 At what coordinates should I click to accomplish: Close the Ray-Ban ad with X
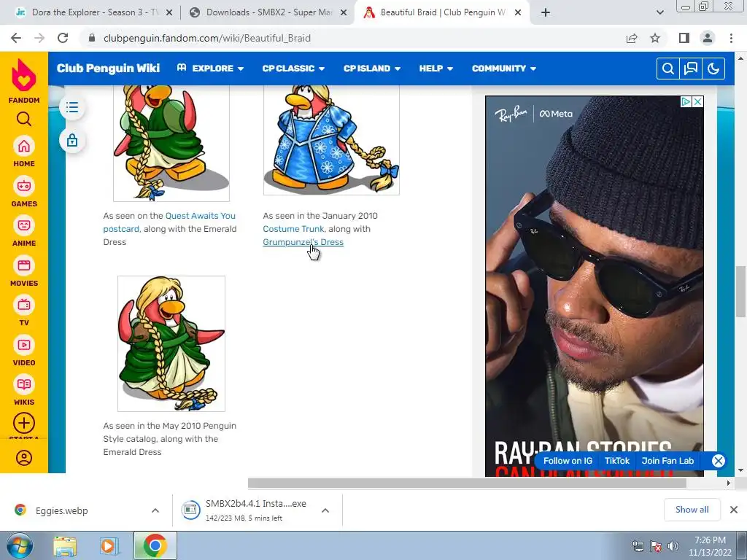point(697,102)
